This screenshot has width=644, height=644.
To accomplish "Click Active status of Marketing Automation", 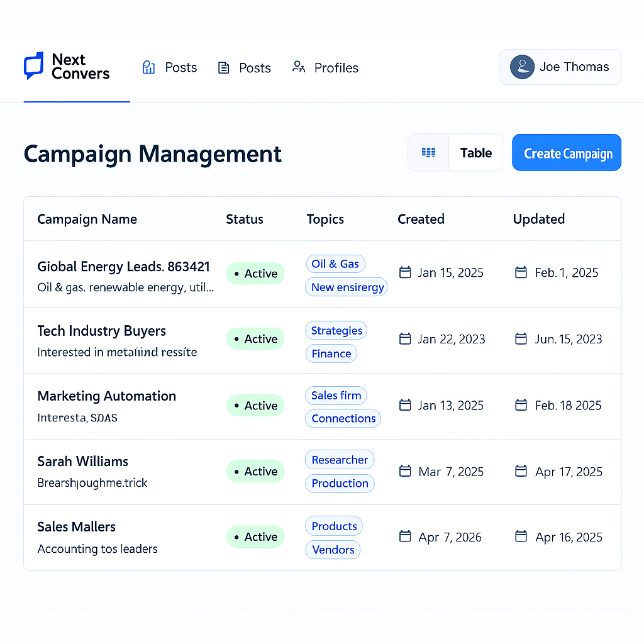I will click(255, 406).
